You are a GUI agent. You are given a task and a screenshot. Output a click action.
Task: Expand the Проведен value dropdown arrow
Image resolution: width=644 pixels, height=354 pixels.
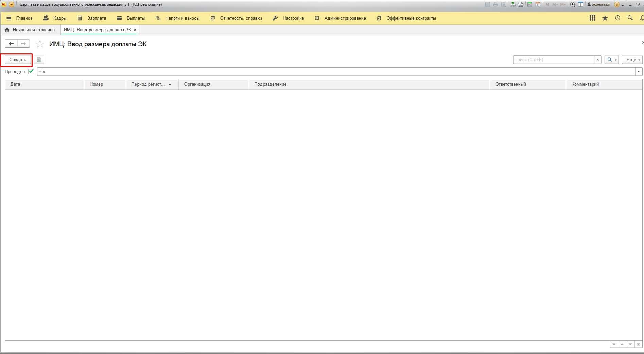point(639,71)
